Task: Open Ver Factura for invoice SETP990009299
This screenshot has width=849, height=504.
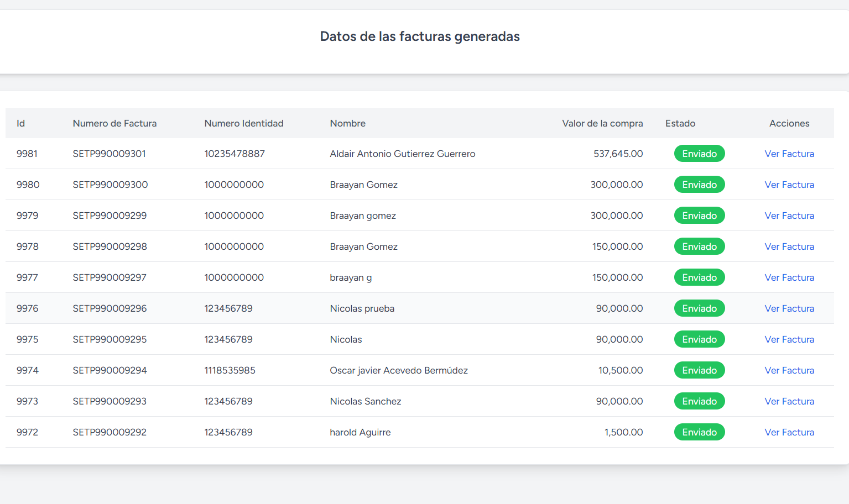Action: tap(789, 216)
